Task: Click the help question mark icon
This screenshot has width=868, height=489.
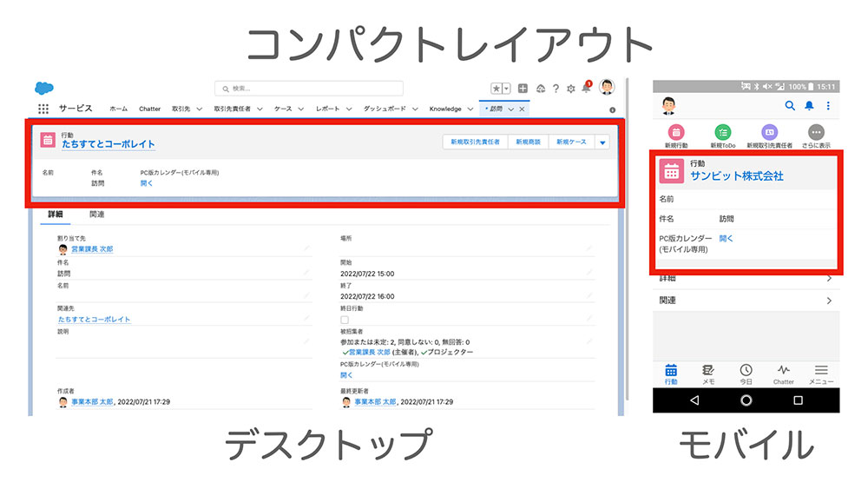Action: click(x=556, y=89)
